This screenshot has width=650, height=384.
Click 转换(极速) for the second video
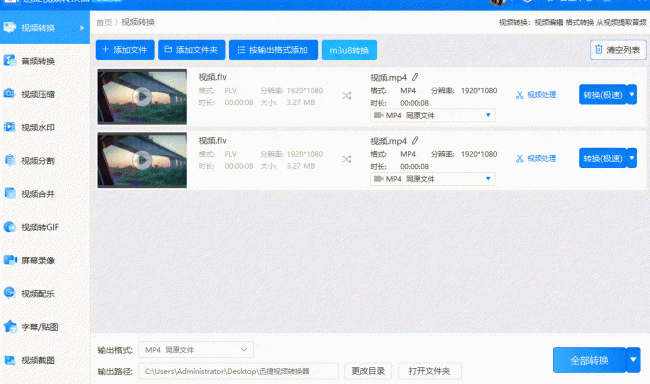point(602,158)
